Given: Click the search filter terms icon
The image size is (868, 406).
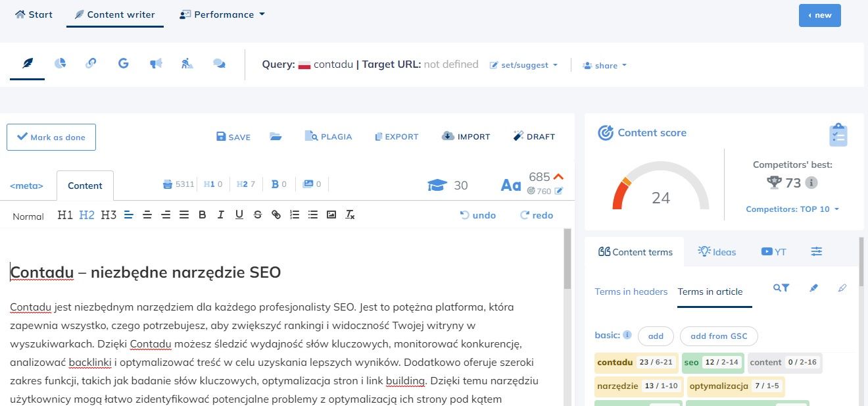Looking at the screenshot, I should [x=781, y=288].
